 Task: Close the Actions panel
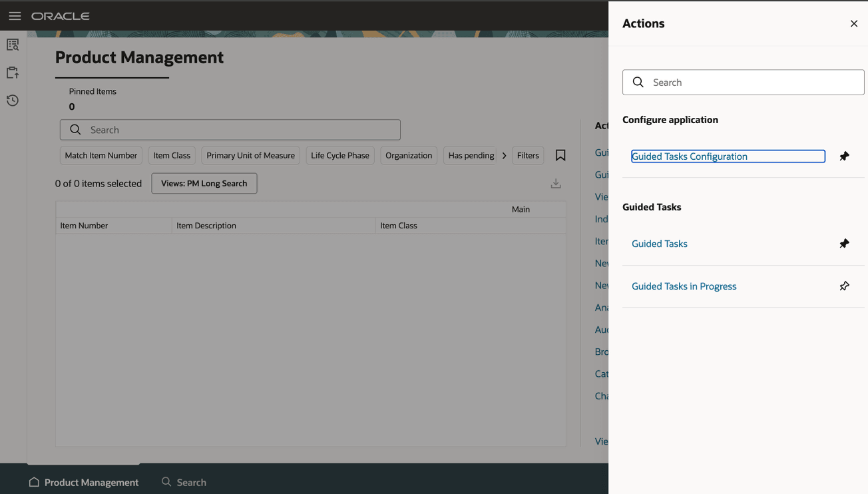pos(854,23)
